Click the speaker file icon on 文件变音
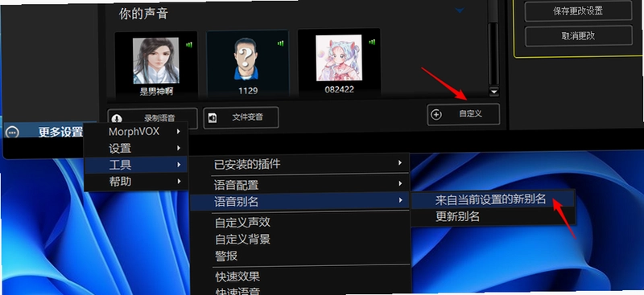Viewport: 644px width, 295px height. click(213, 117)
